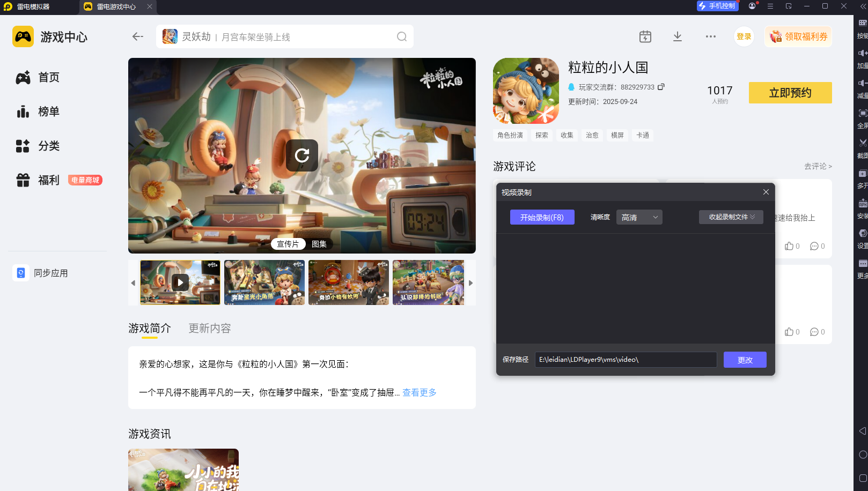This screenshot has height=491, width=868.
Task: Show next thumbnails with right arrow
Action: click(470, 282)
